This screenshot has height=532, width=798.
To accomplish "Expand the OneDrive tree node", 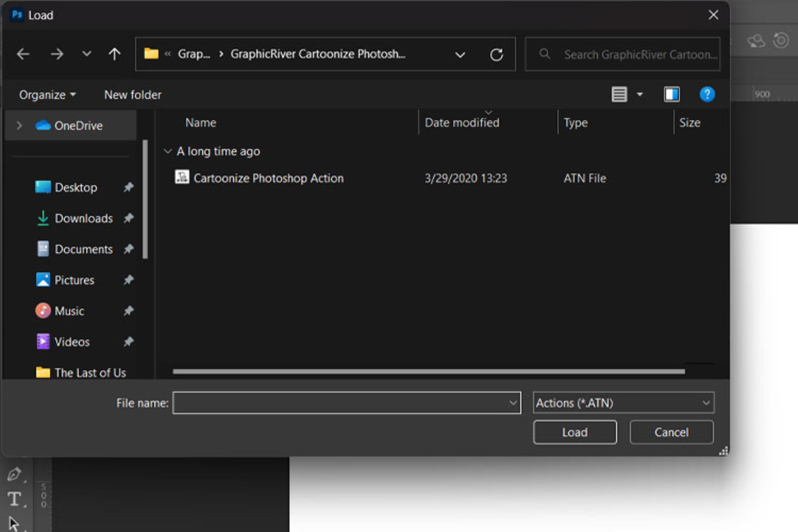I will click(x=19, y=125).
